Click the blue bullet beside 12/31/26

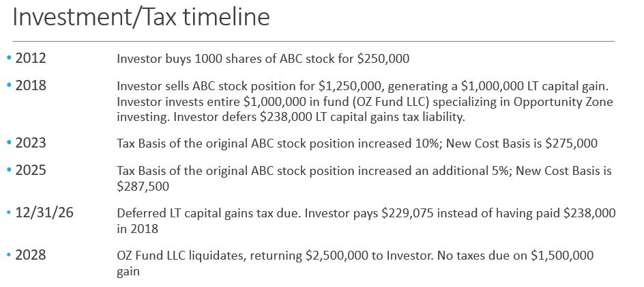point(8,213)
